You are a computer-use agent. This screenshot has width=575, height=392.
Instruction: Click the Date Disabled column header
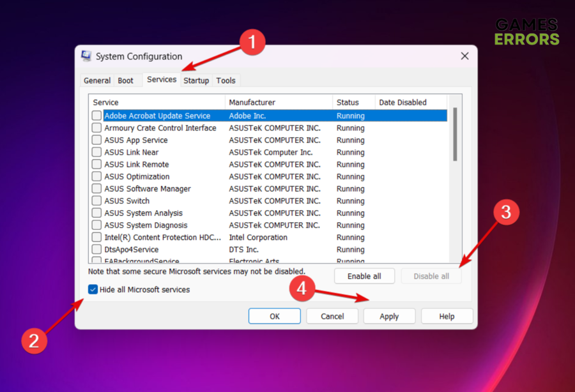(409, 102)
